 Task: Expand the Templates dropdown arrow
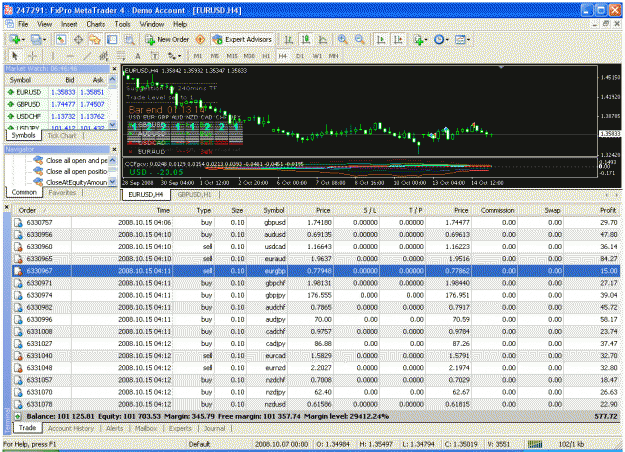(468, 39)
